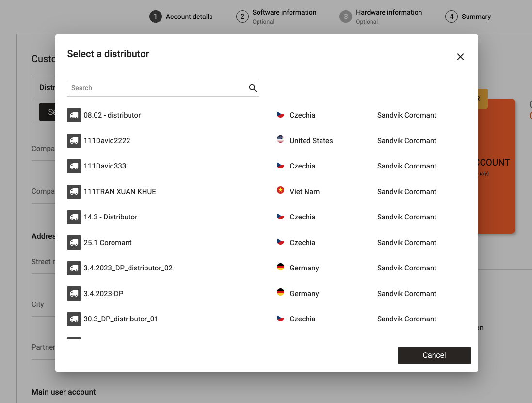The width and height of the screenshot is (532, 403).
Task: Go to Software information step
Action: click(284, 13)
